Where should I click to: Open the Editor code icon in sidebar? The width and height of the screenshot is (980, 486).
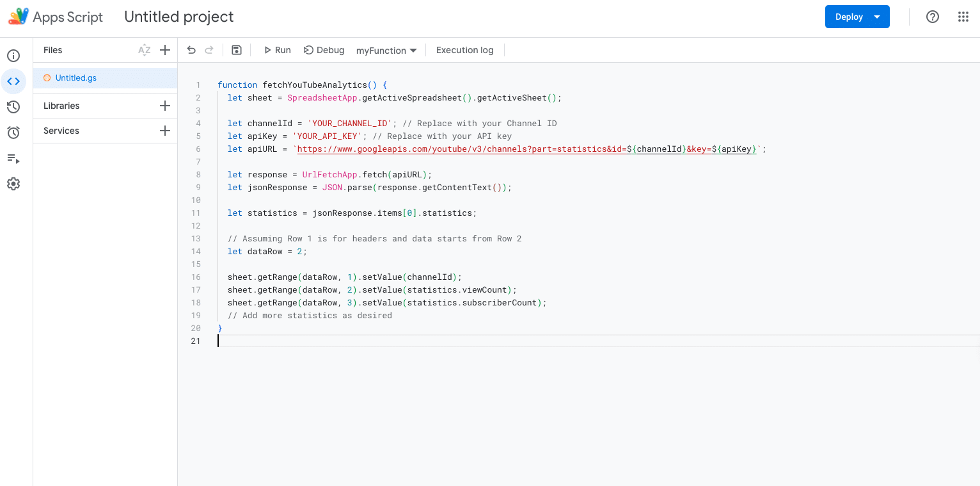coord(13,81)
